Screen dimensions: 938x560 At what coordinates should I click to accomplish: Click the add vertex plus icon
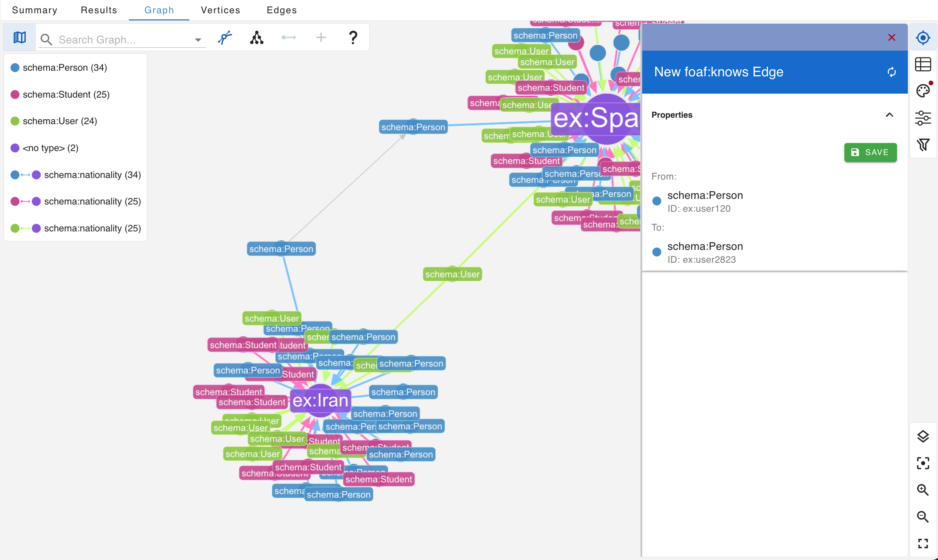click(321, 38)
